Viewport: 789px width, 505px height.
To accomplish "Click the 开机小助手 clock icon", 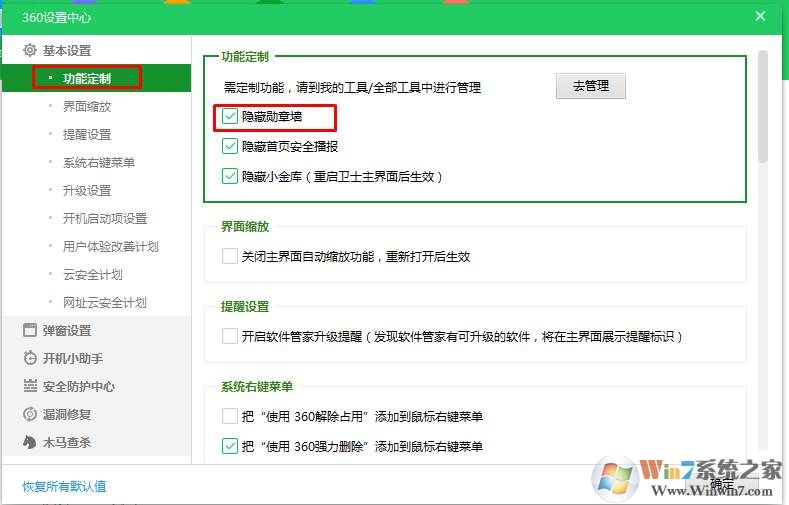I will click(x=30, y=358).
